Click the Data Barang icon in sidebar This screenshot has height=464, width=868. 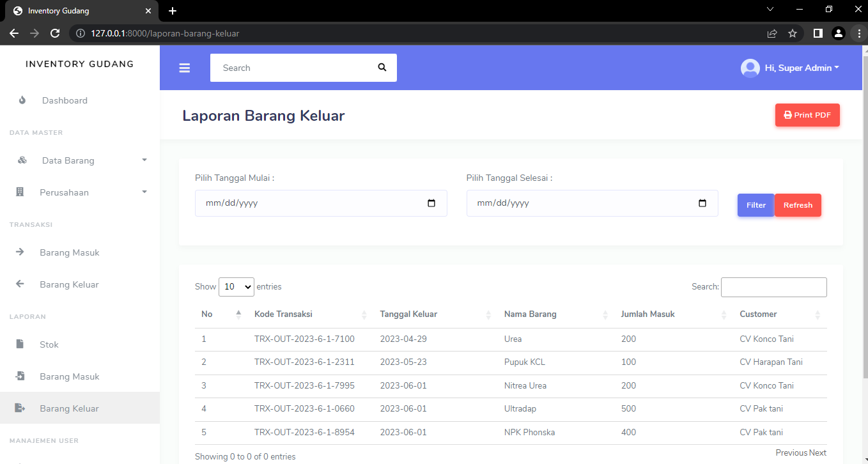click(x=22, y=160)
